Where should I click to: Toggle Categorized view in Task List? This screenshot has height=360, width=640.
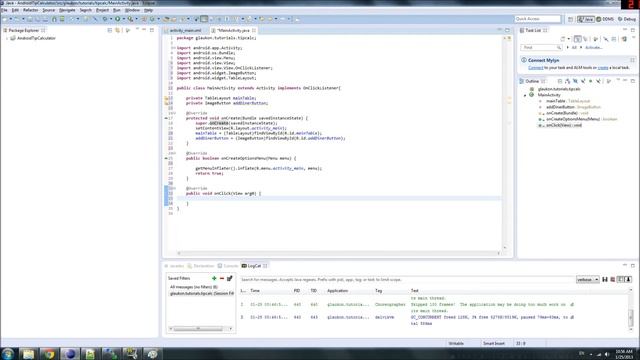pyautogui.click(x=577, y=39)
